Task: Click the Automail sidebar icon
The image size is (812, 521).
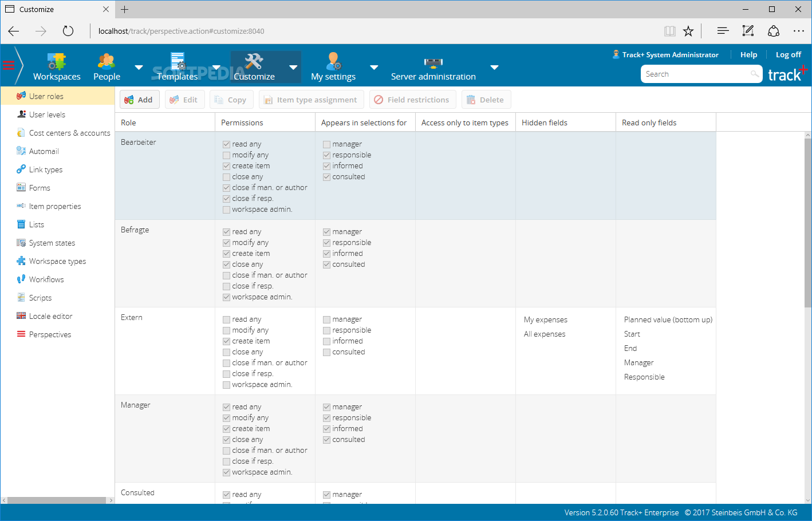Action: [x=21, y=151]
